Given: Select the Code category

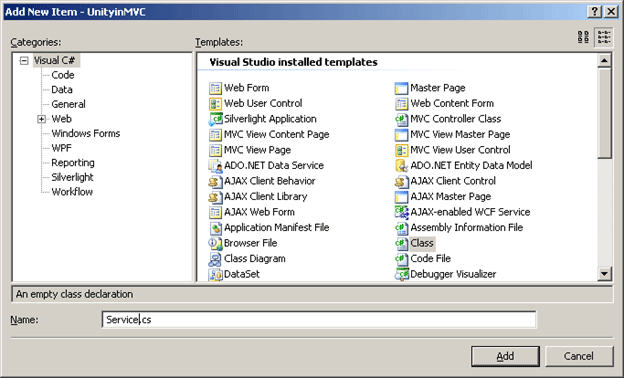Looking at the screenshot, I should 63,75.
